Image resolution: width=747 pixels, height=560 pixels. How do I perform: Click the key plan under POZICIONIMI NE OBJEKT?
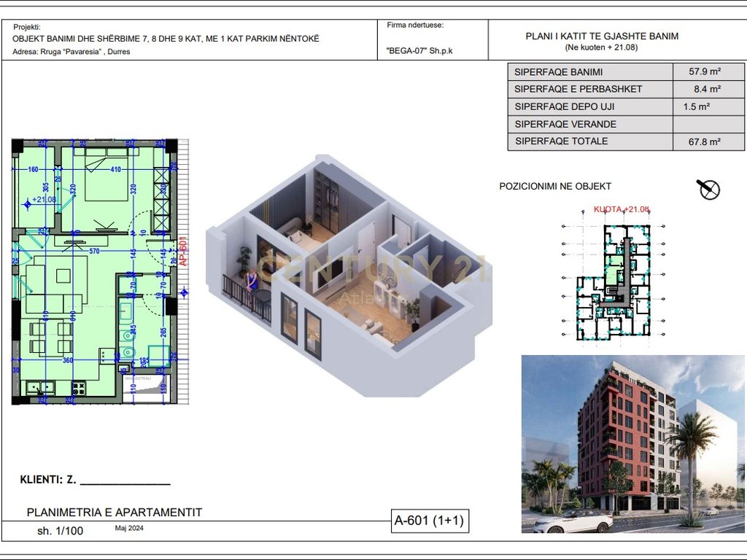613,277
